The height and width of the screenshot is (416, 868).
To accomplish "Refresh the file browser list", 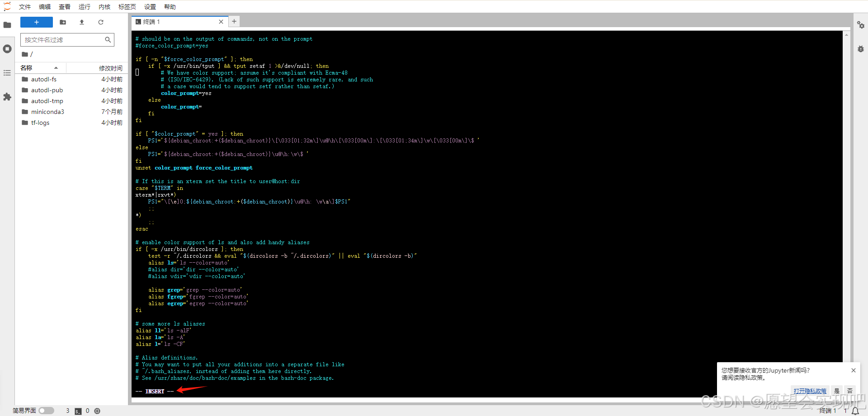I will [101, 22].
